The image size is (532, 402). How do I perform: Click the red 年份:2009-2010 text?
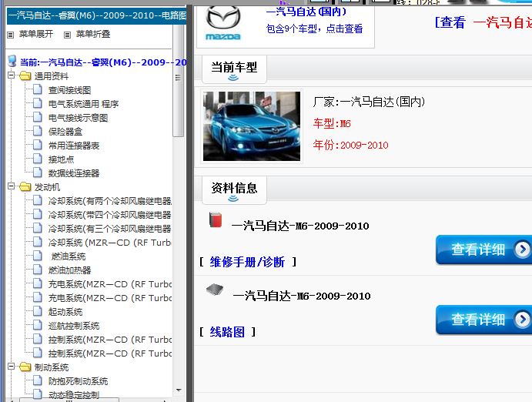pos(350,146)
